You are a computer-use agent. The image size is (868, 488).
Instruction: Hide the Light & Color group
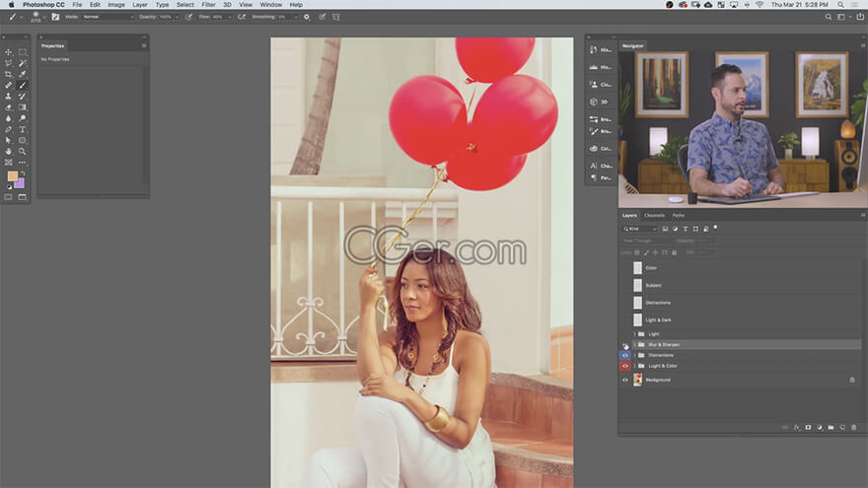tap(625, 366)
